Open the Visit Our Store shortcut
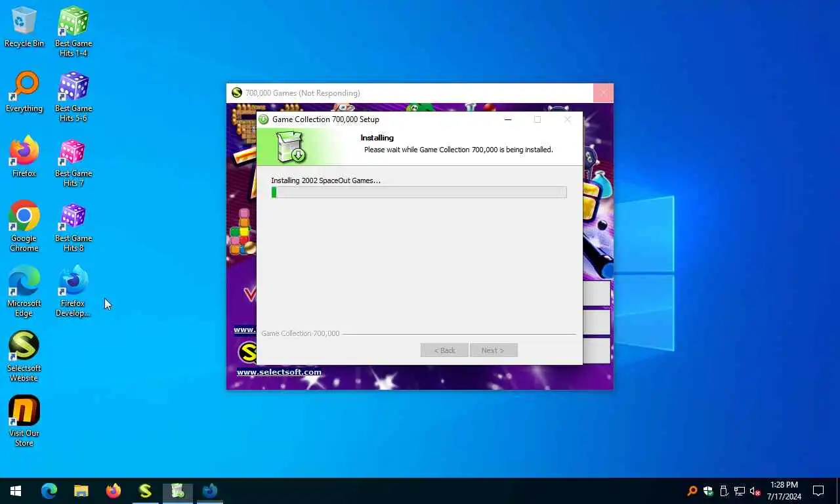The height and width of the screenshot is (504, 840). (24, 421)
